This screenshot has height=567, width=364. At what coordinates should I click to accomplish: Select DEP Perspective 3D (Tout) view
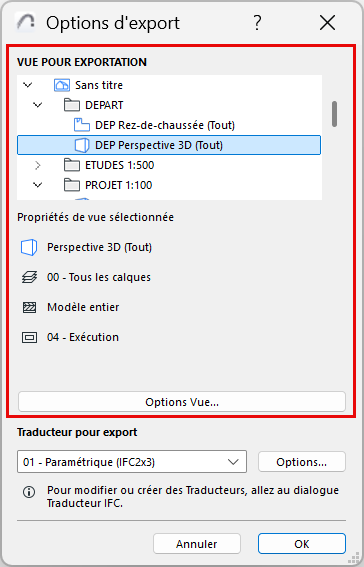point(169,145)
